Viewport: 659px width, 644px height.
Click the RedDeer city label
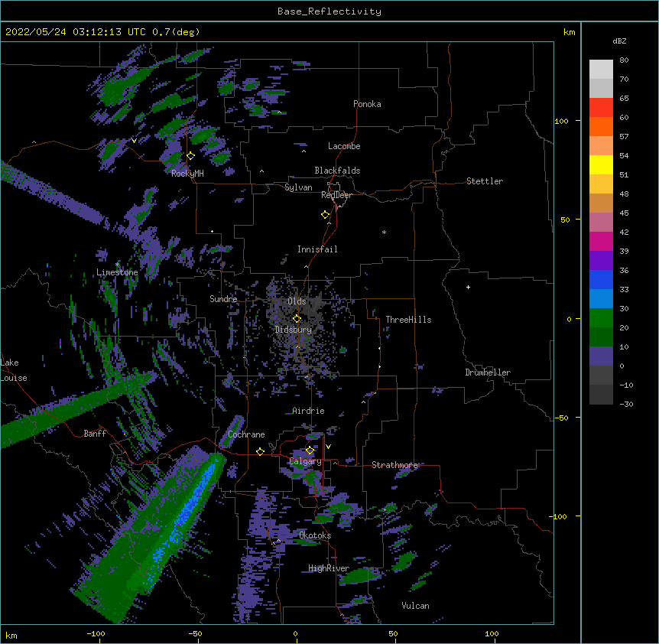[336, 195]
